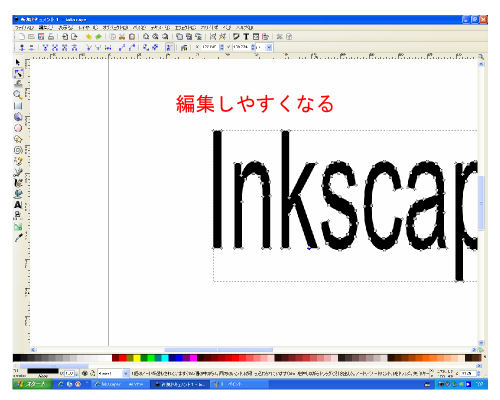Make selected nodes cusp (corner)
The width and height of the screenshot is (500, 400).
tap(89, 48)
